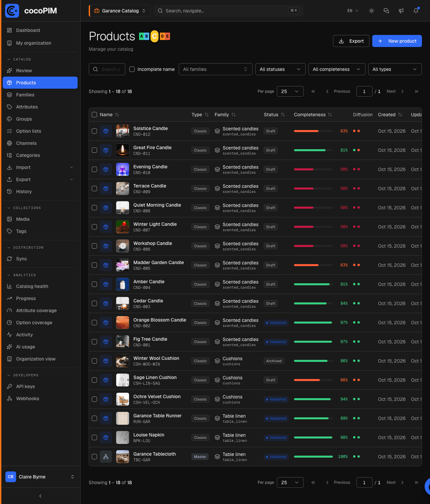
Task: Jump to first page in top pagination
Action: pyautogui.click(x=313, y=91)
